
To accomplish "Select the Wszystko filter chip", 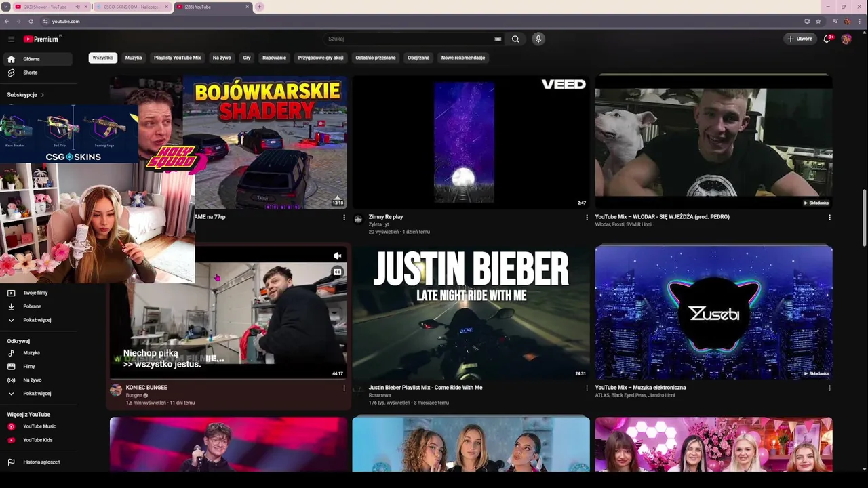I will (103, 58).
